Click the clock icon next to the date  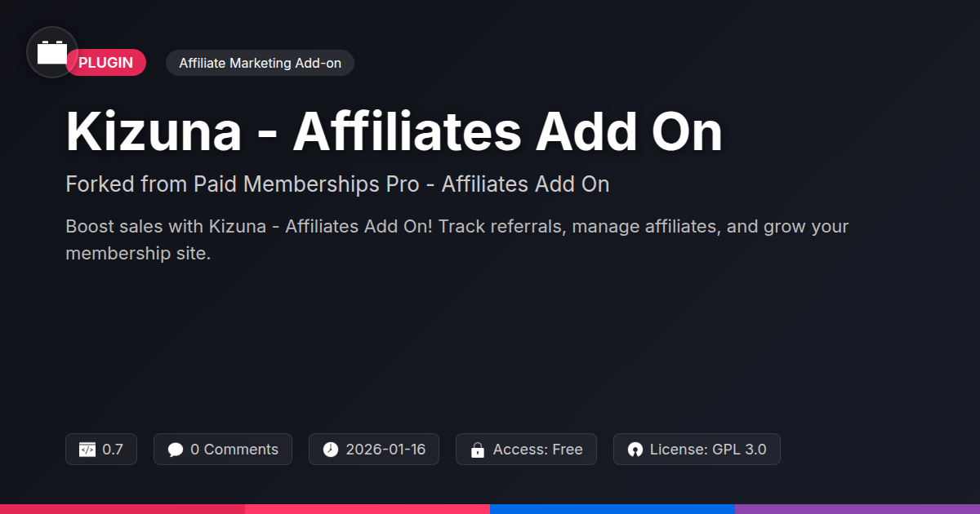pos(331,450)
